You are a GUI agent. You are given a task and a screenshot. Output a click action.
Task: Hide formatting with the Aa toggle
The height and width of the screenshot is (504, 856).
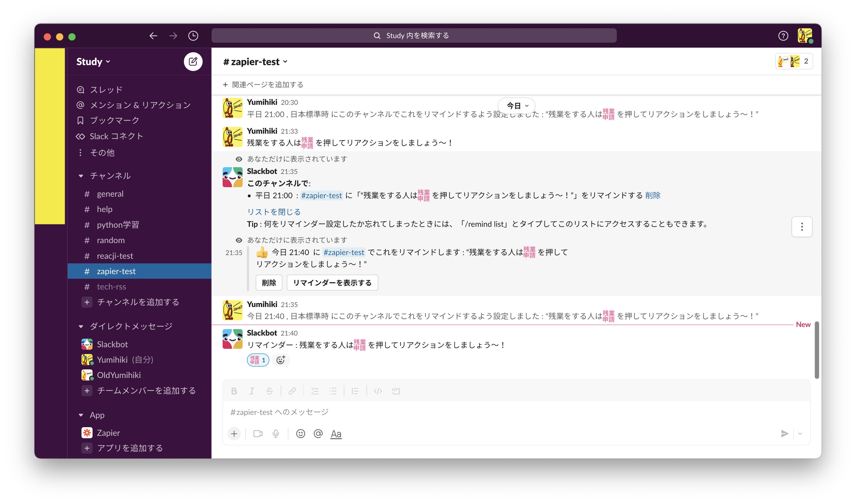tap(336, 434)
